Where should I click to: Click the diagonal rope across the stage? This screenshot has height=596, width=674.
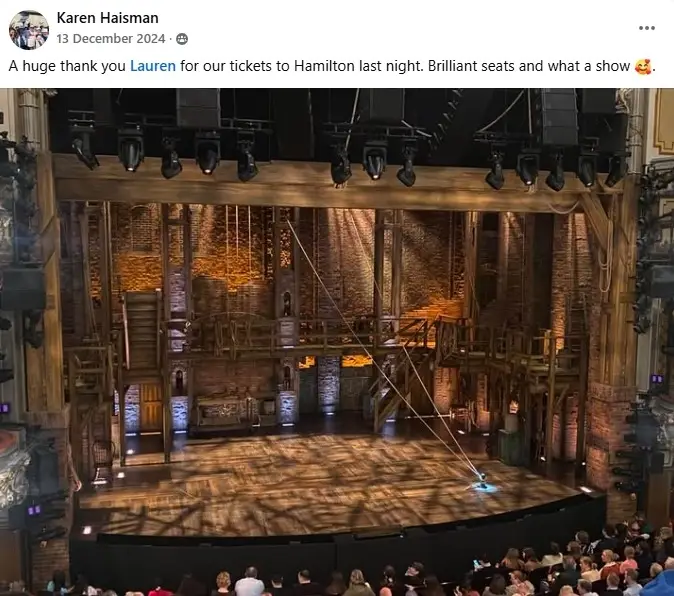coord(383,348)
